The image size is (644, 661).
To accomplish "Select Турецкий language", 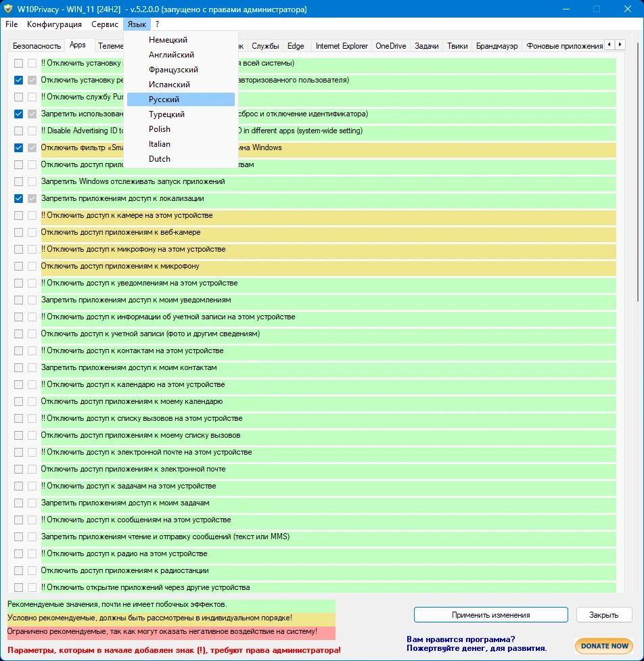I will click(181, 114).
